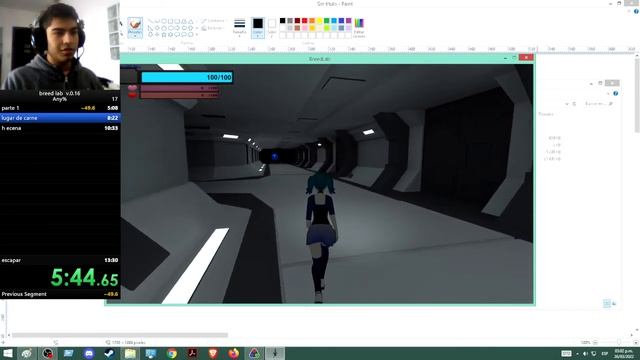The image size is (640, 360).
Task: Open the touch keyboard tray icon
Action: [x=566, y=353]
